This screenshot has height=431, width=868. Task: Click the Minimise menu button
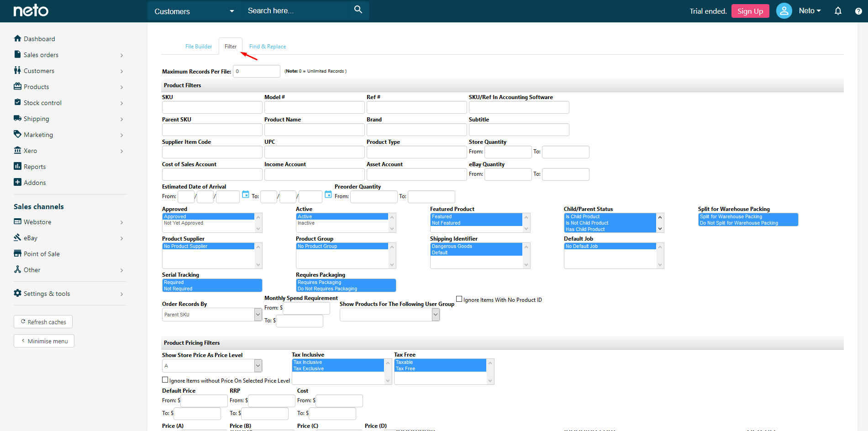pos(44,341)
